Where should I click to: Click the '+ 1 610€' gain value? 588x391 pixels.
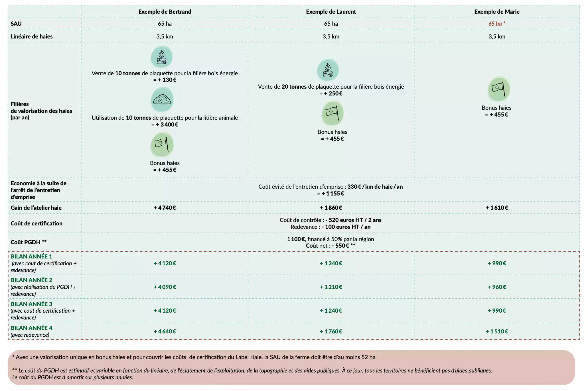click(497, 208)
